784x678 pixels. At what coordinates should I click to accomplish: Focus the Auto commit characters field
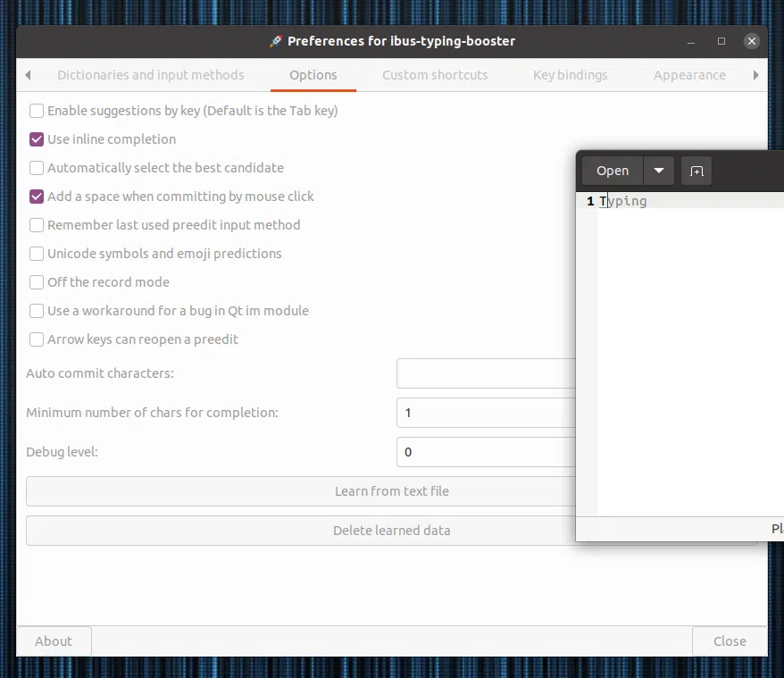[x=486, y=373]
